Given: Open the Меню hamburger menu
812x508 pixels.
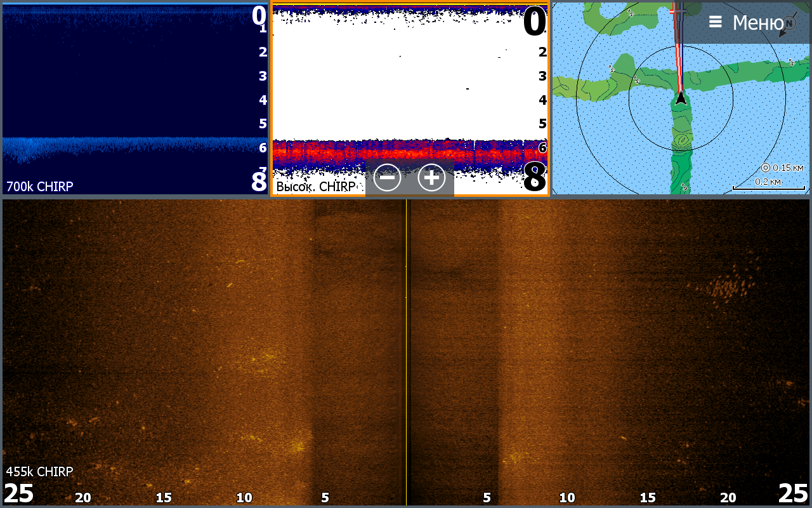Looking at the screenshot, I should pyautogui.click(x=745, y=22).
